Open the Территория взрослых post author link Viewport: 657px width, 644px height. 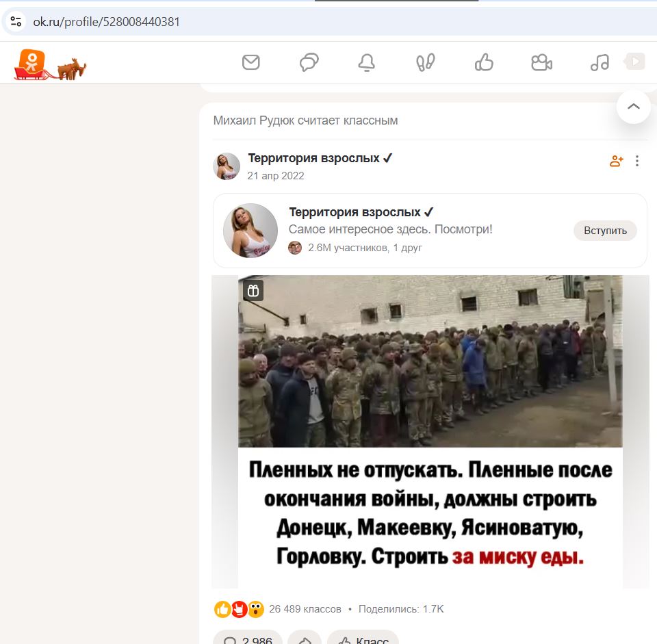314,158
